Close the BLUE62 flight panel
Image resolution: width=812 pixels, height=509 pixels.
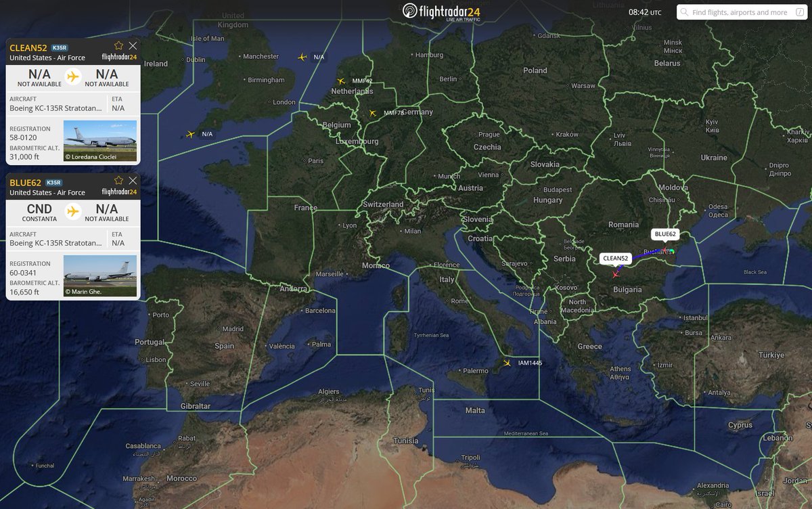pyautogui.click(x=133, y=180)
